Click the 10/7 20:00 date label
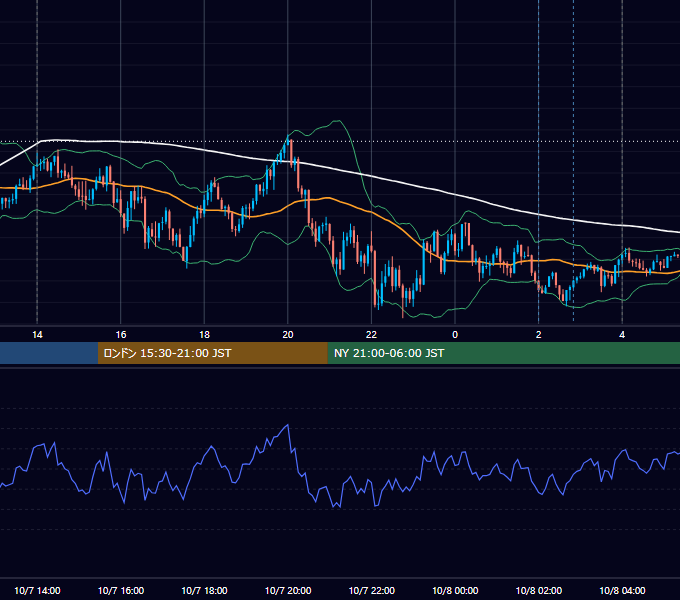This screenshot has height=600, width=680. [x=288, y=590]
